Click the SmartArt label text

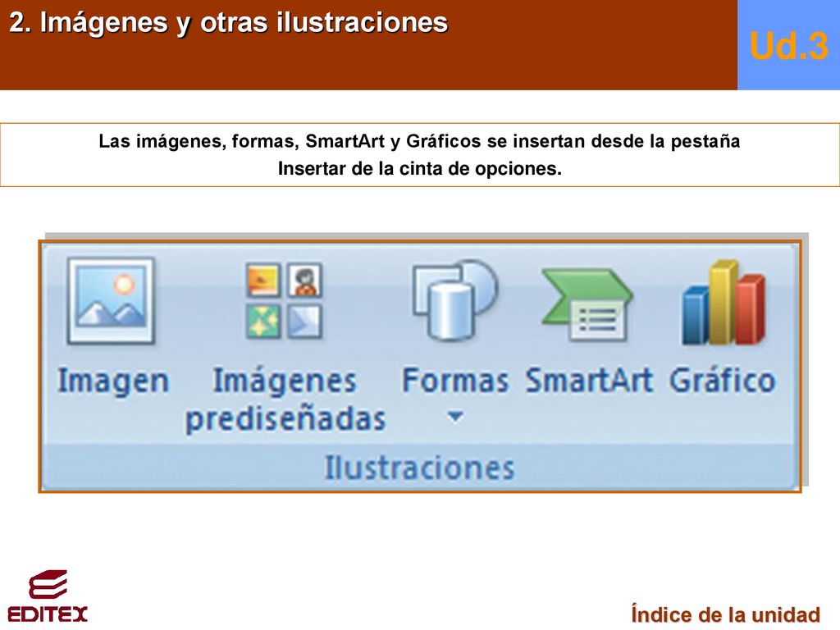click(589, 381)
